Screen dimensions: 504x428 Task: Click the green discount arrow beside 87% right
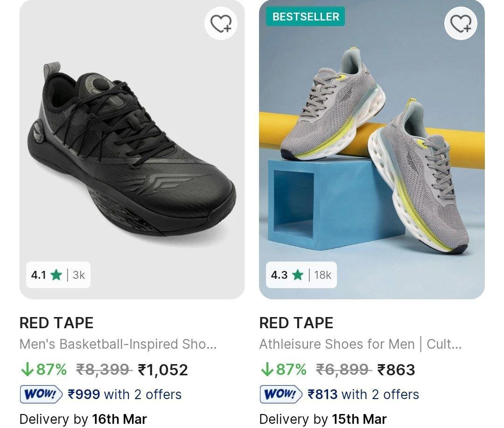(x=266, y=370)
